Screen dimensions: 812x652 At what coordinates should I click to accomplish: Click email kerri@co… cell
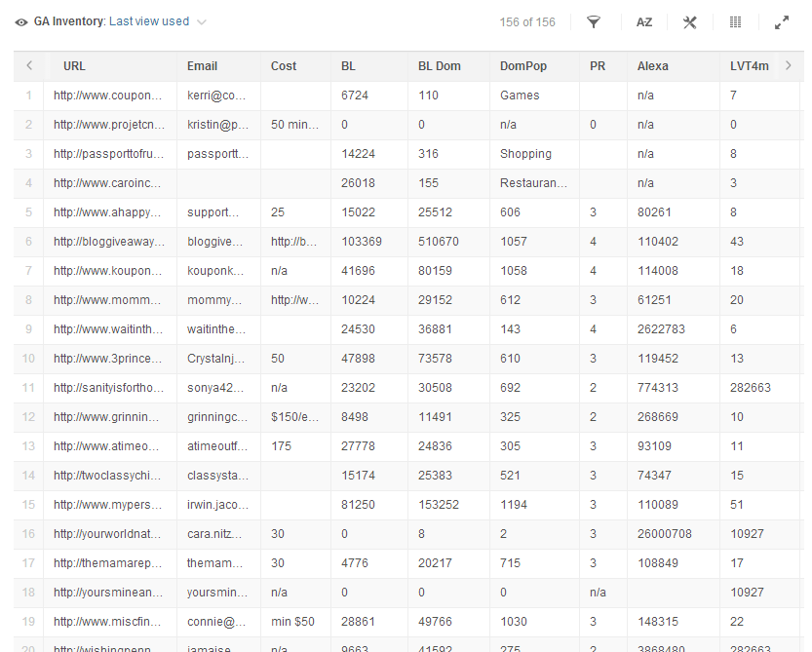(x=216, y=96)
